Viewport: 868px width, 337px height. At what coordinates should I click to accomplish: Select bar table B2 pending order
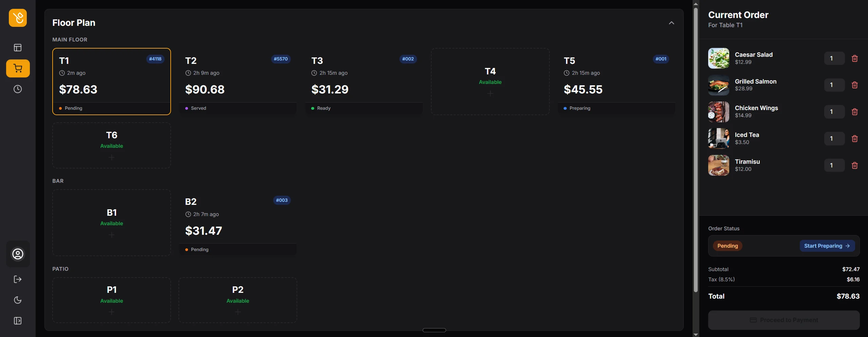click(238, 223)
